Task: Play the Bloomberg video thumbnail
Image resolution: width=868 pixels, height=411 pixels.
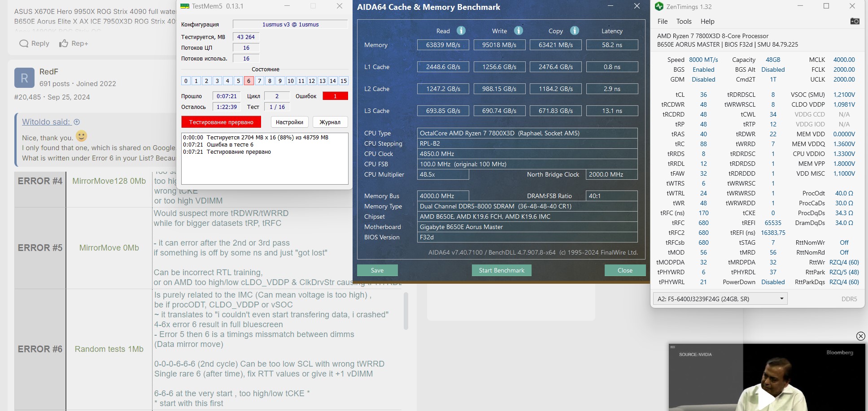Action: coord(766,398)
